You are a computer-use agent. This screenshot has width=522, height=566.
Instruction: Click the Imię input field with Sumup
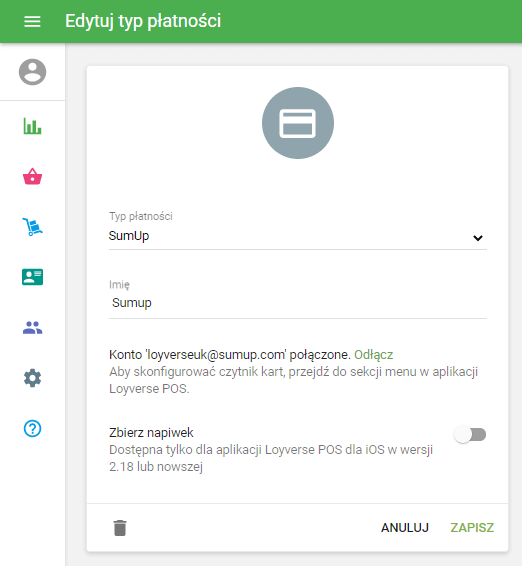point(298,303)
